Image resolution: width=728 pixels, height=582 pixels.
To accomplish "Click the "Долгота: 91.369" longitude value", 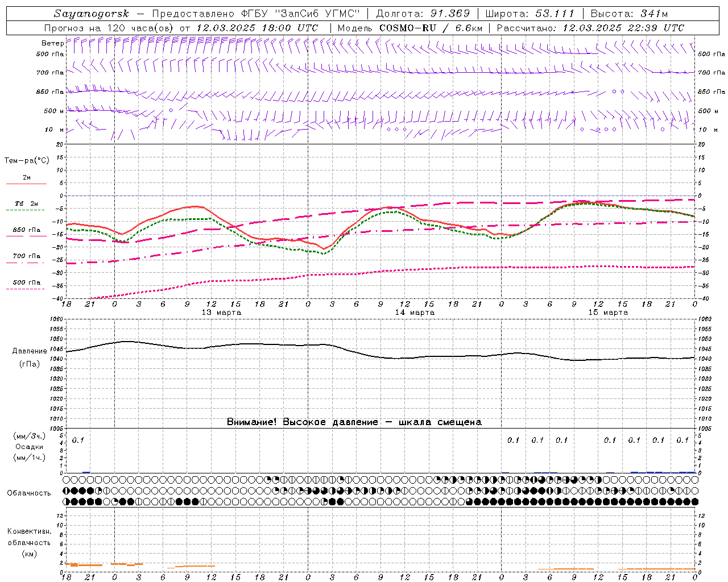I will click(x=423, y=14).
